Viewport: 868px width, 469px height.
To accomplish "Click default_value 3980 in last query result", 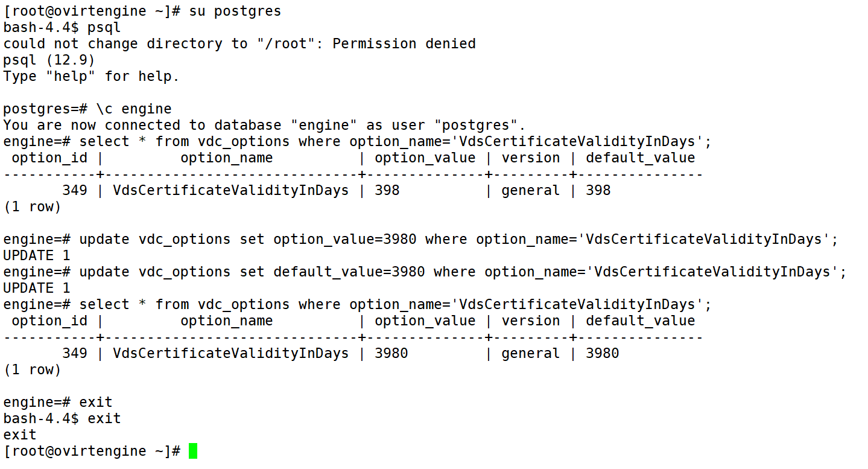I will [602, 353].
